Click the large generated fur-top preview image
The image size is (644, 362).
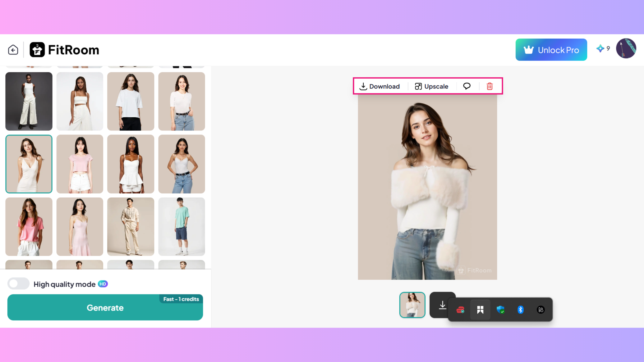point(427,187)
